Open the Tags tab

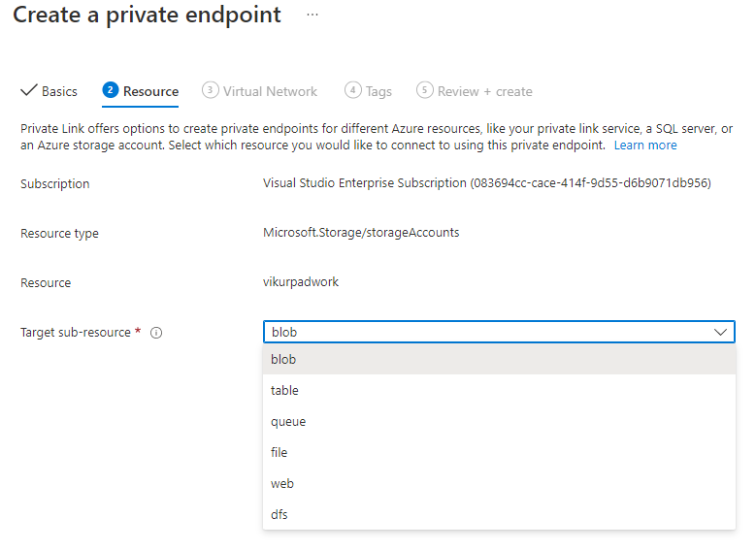pyautogui.click(x=378, y=91)
